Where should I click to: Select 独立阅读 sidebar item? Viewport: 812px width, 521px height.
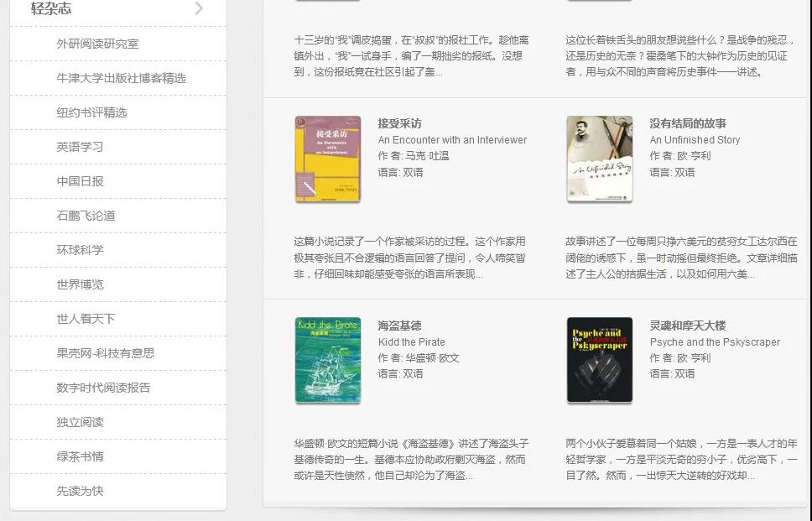coord(80,421)
